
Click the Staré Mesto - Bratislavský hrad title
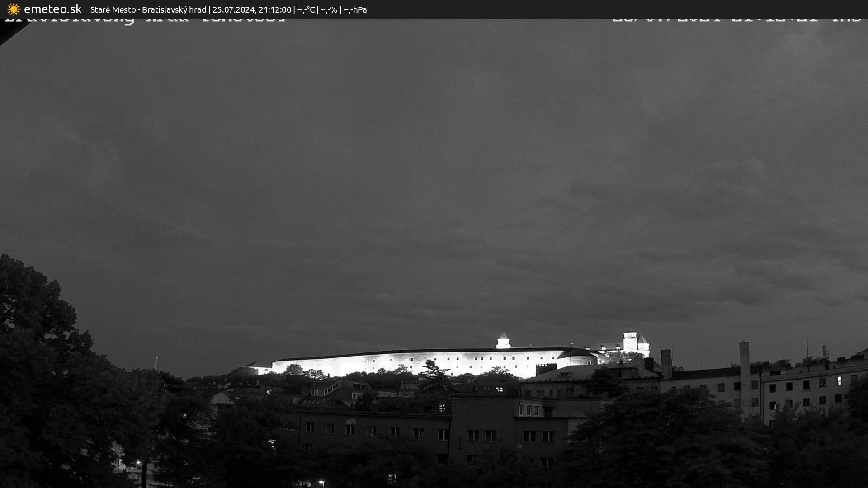tap(148, 9)
